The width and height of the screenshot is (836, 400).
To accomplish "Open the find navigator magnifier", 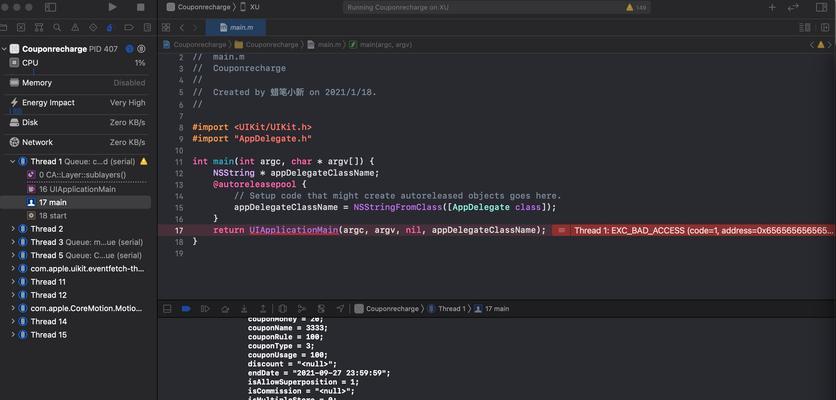I will click(57, 28).
